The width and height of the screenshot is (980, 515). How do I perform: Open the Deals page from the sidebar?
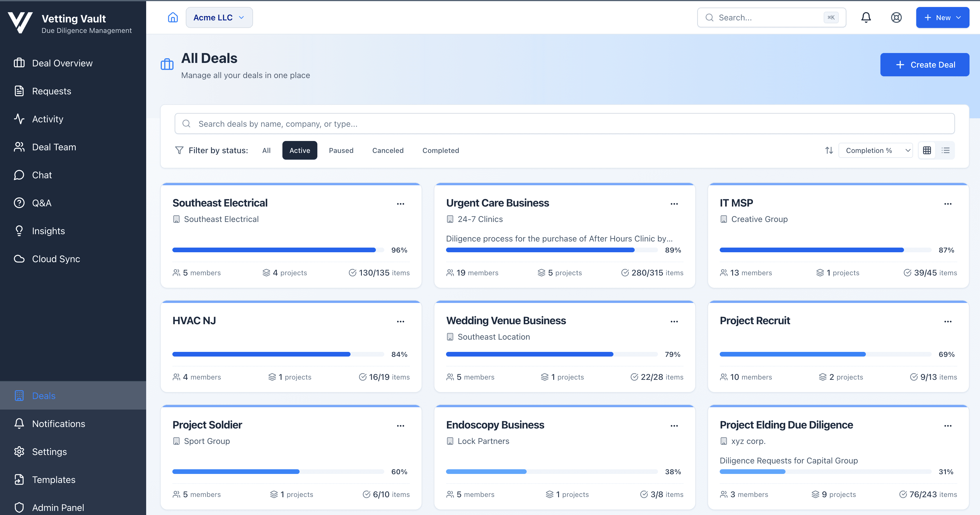pos(43,396)
